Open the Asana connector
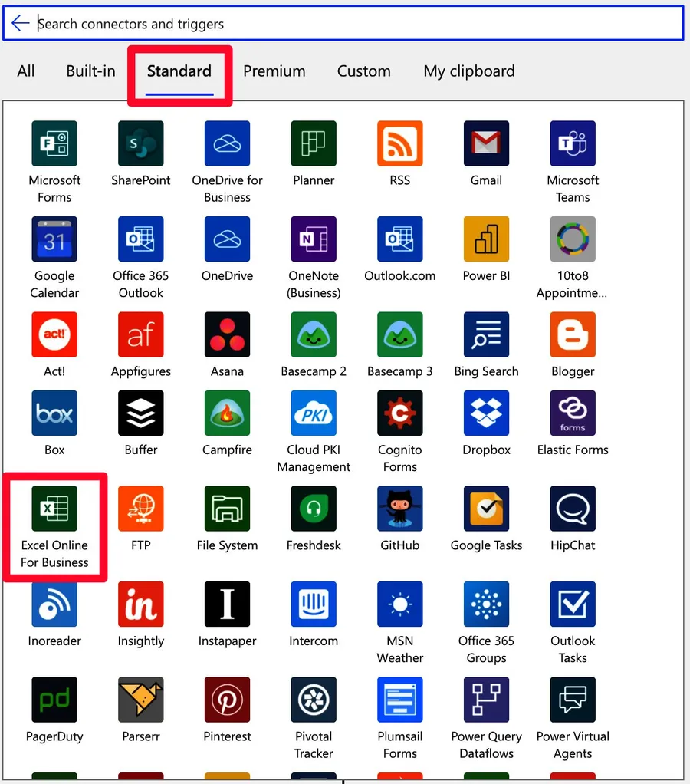The height and width of the screenshot is (784, 690). 227,334
